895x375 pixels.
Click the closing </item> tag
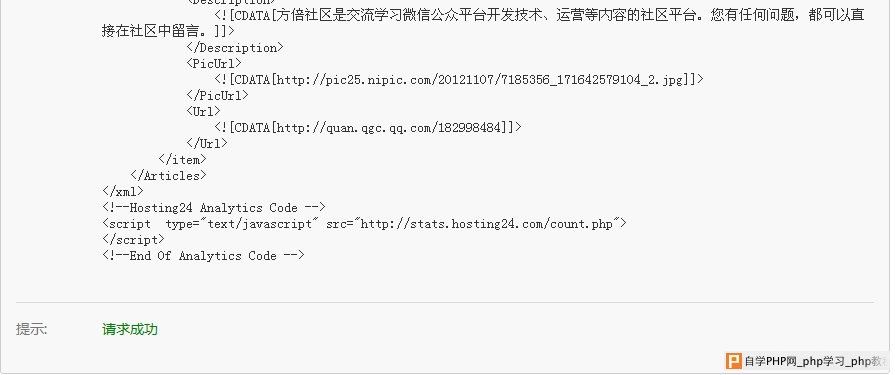tap(183, 159)
